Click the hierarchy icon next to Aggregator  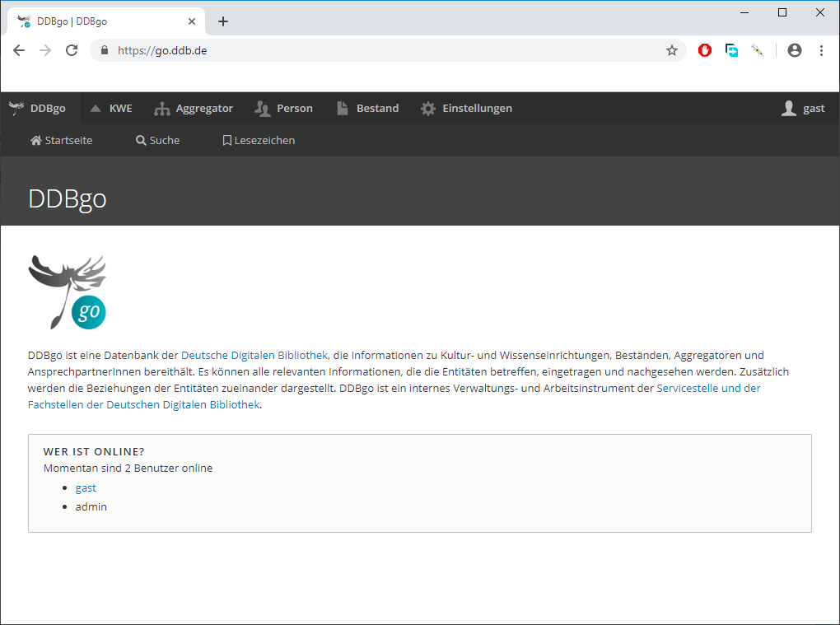click(x=161, y=109)
